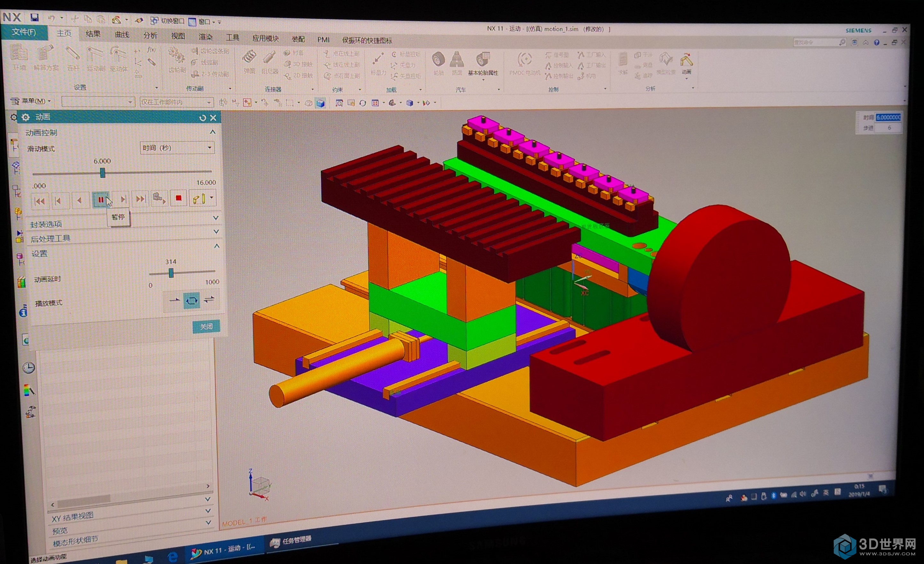Click the 关闭 button in animation dialog
The width and height of the screenshot is (924, 564).
pos(206,326)
